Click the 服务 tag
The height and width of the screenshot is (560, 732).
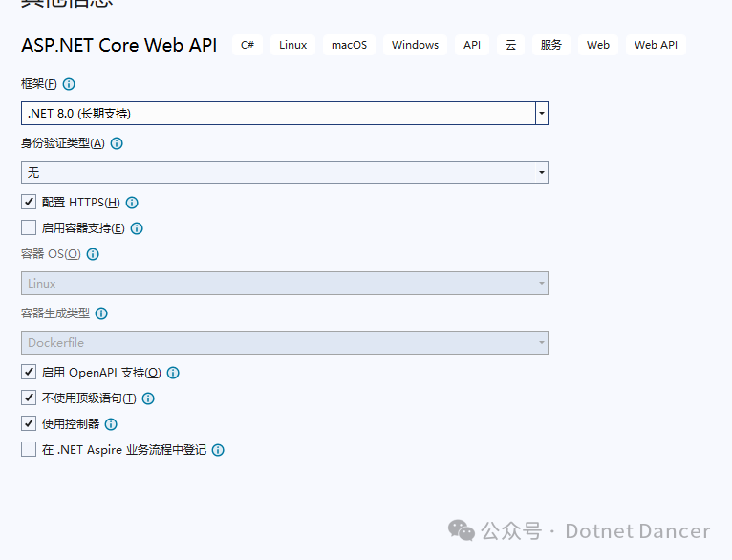click(x=550, y=45)
